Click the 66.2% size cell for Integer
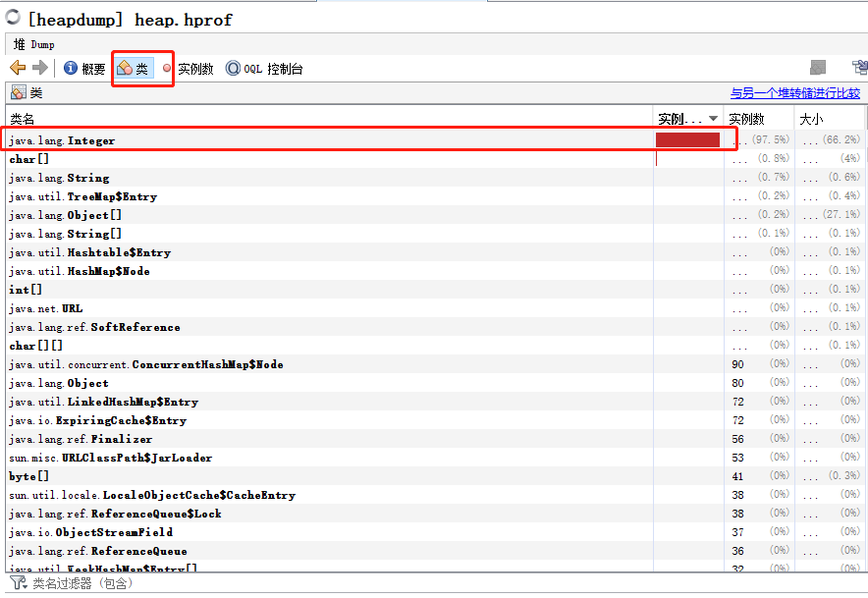Image resolution: width=868 pixels, height=598 pixels. (x=829, y=139)
